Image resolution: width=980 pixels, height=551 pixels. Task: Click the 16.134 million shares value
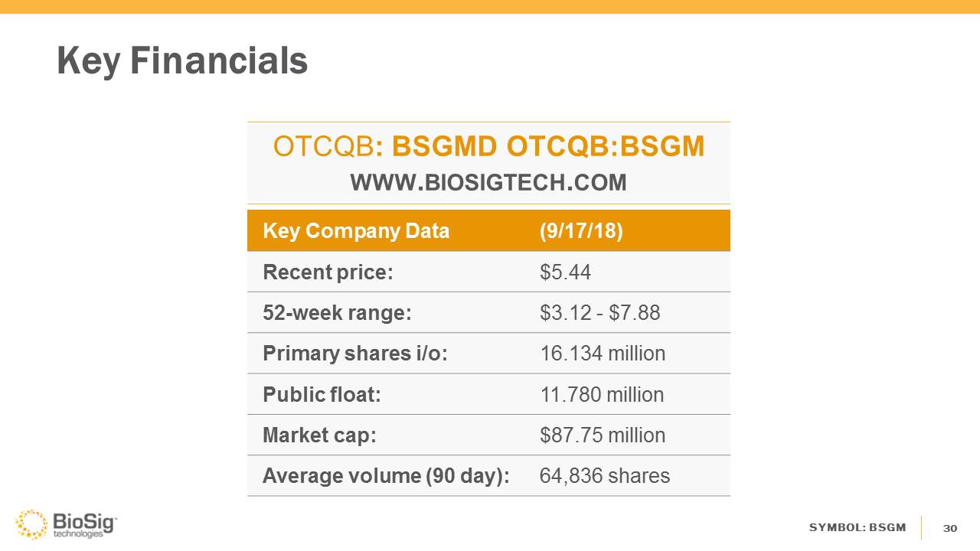pos(603,354)
